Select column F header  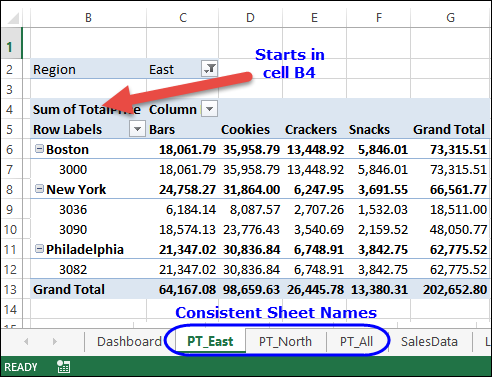379,17
